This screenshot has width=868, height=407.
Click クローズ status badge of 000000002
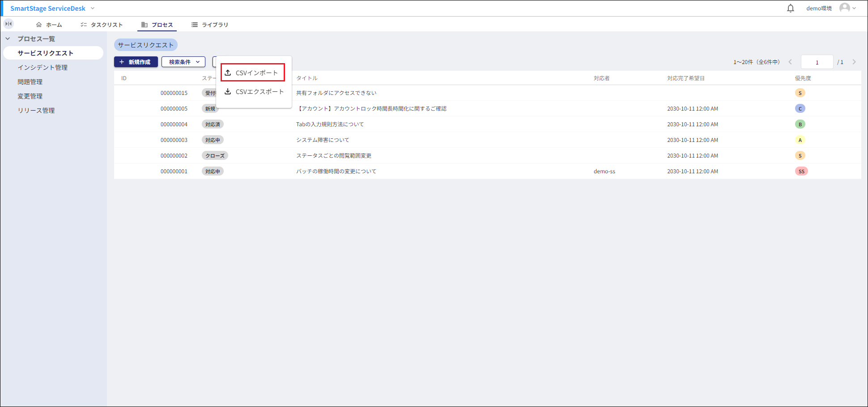click(x=215, y=155)
